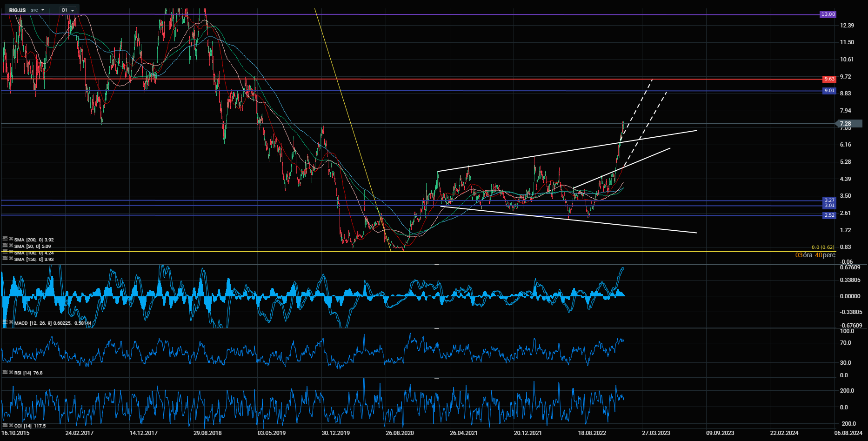Click the RIG.US symbol name
The image size is (868, 441).
(18, 10)
